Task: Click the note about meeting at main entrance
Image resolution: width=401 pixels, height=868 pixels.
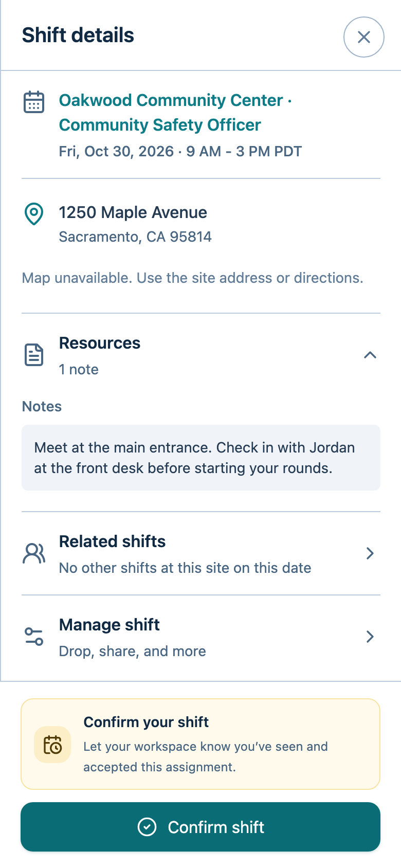Action: [200, 458]
